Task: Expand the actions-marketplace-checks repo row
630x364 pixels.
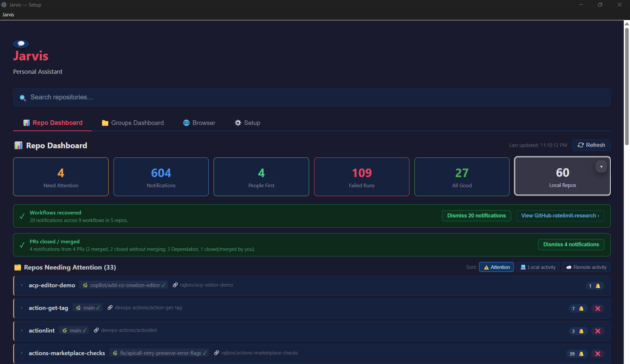Action: pyautogui.click(x=22, y=353)
